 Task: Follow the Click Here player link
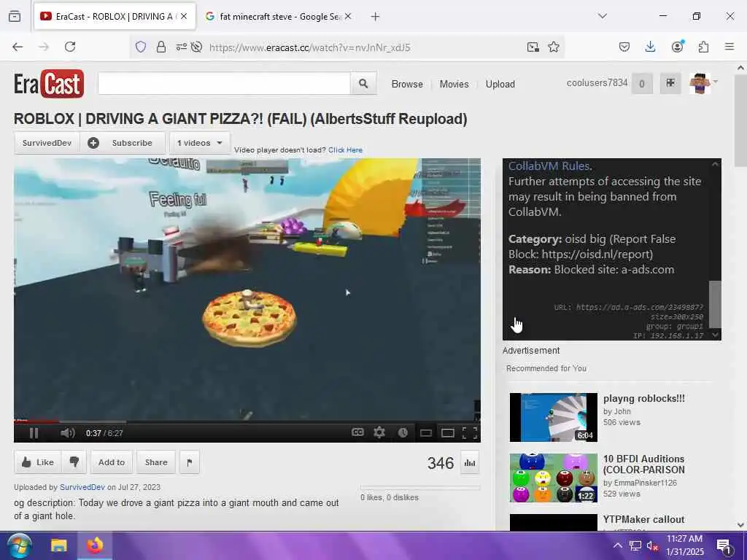point(345,150)
